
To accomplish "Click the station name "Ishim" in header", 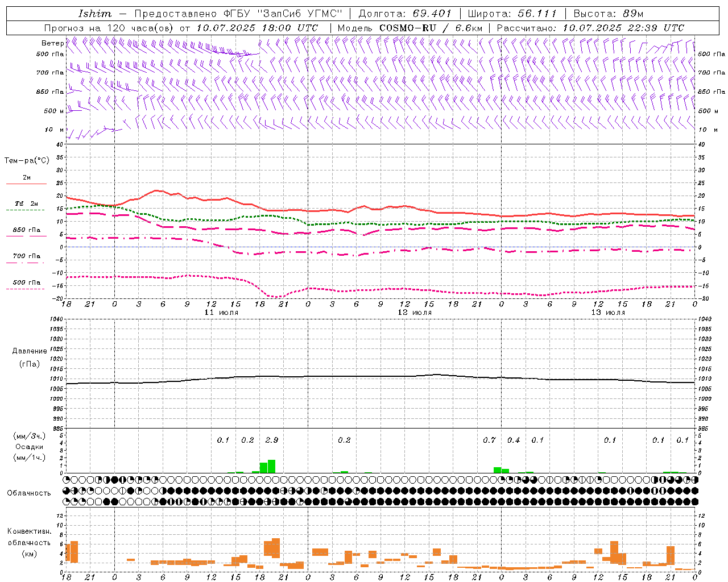I will click(x=95, y=14).
